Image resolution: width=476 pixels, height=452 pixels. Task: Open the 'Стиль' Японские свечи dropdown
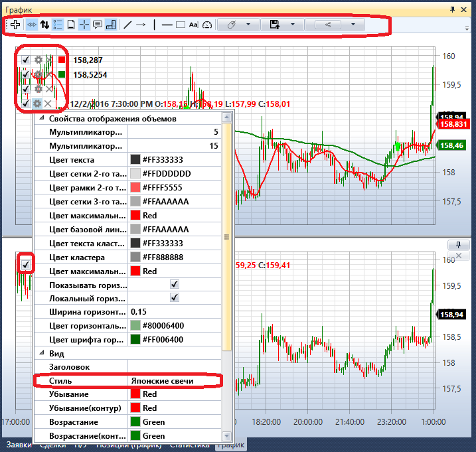tap(175, 381)
